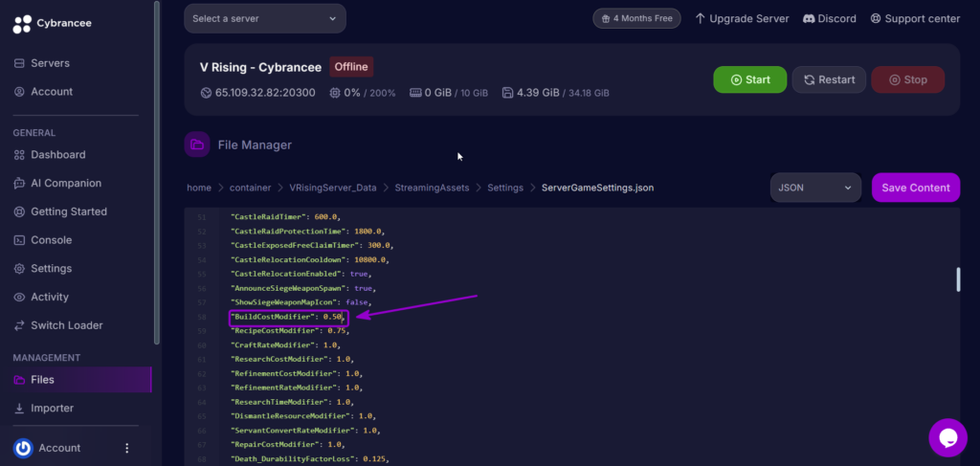Screen dimensions: 980x466
Task: Click the "ServantConvertRateModifier" line
Action: point(305,431)
